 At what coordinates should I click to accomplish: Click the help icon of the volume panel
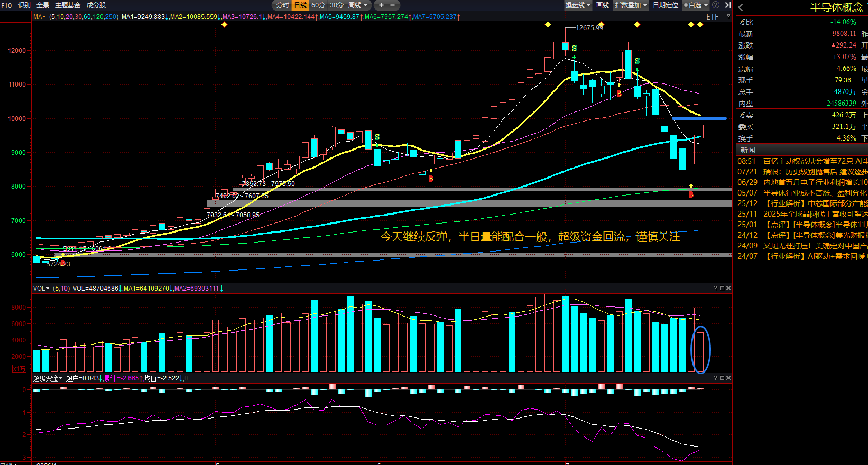point(716,288)
